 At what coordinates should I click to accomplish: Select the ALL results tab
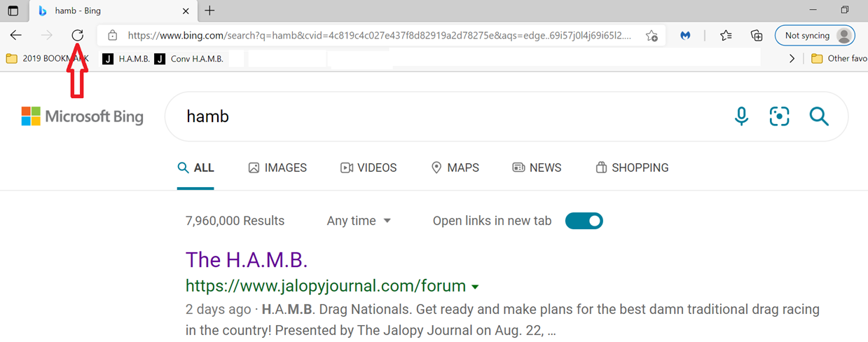195,167
